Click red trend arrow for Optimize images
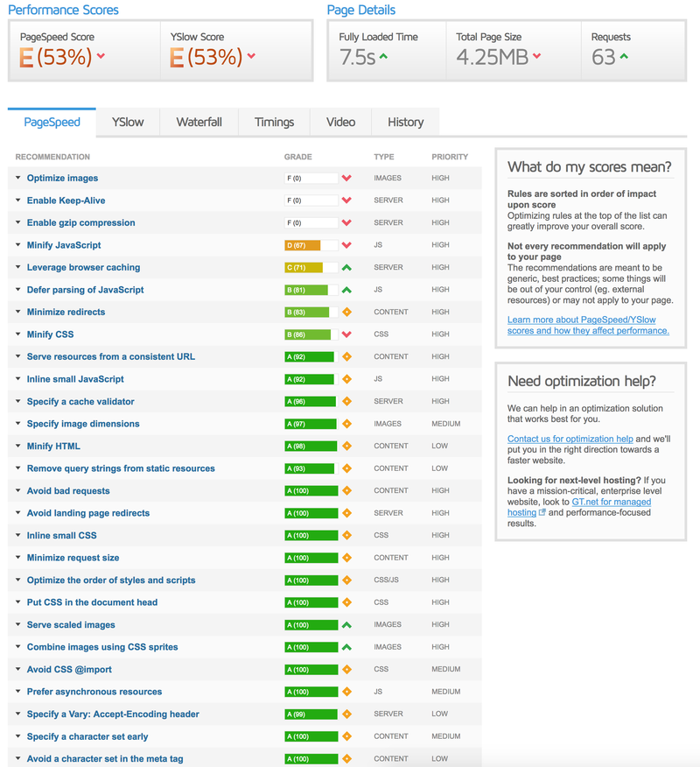The height and width of the screenshot is (767, 700). pyautogui.click(x=346, y=178)
